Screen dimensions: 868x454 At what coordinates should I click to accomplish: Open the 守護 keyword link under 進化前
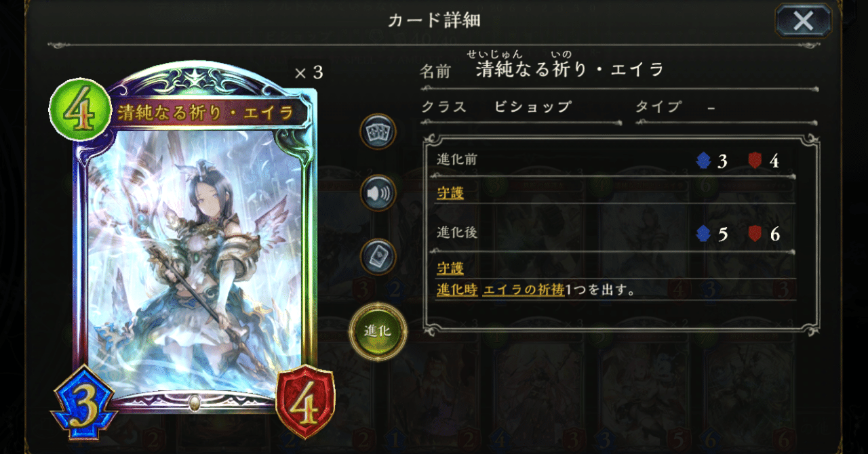(450, 194)
